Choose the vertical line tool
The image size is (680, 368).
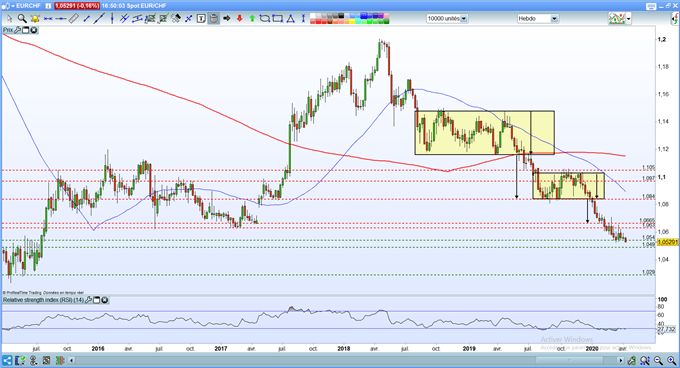(112, 18)
